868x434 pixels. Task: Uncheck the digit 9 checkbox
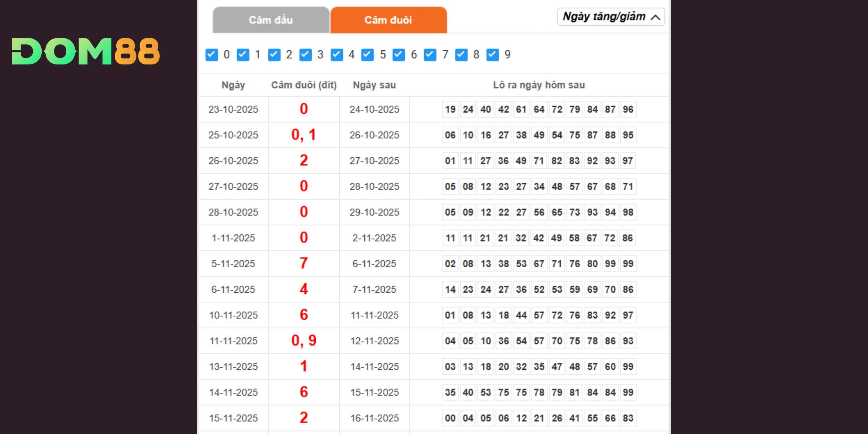click(492, 55)
